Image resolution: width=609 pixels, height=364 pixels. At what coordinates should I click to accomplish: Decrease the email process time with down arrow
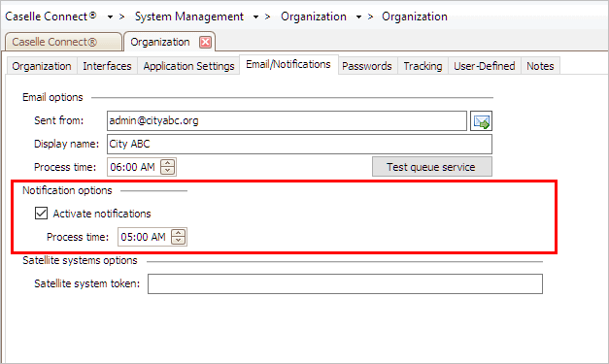(x=168, y=171)
